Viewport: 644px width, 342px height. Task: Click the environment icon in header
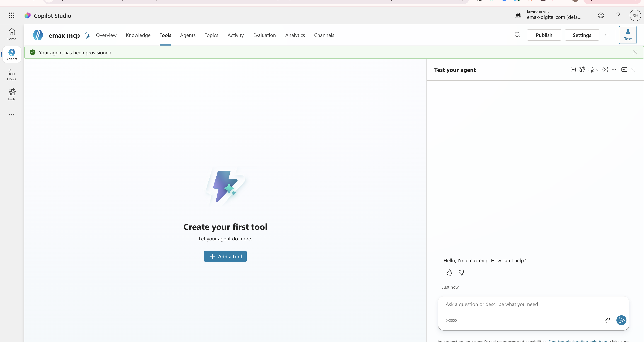pos(518,16)
